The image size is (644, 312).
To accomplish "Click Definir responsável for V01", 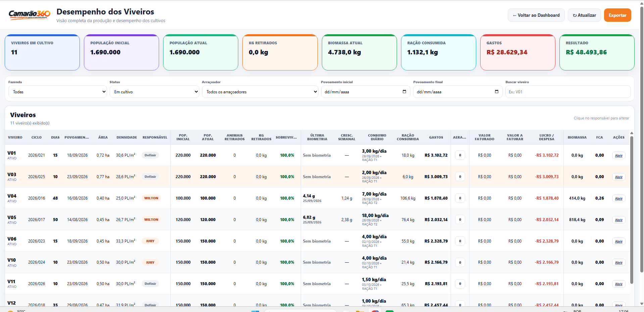I will tap(150, 155).
